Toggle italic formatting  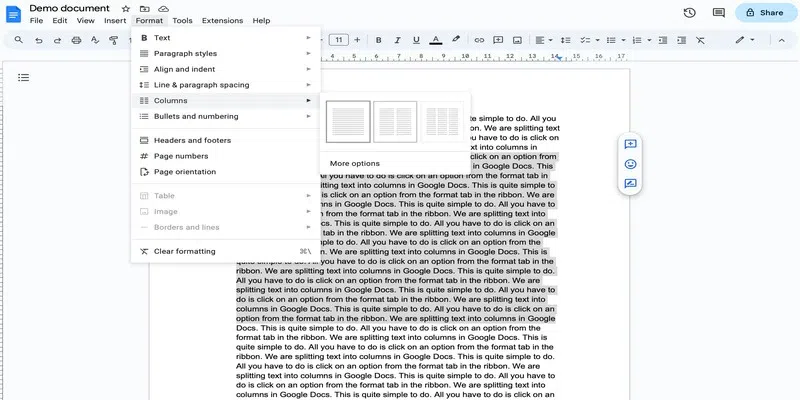(x=397, y=40)
